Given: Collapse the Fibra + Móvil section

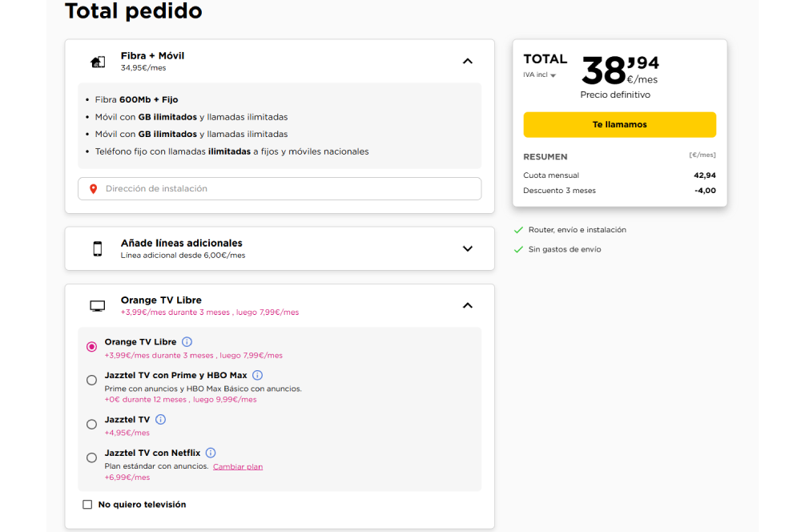Looking at the screenshot, I should coord(467,60).
